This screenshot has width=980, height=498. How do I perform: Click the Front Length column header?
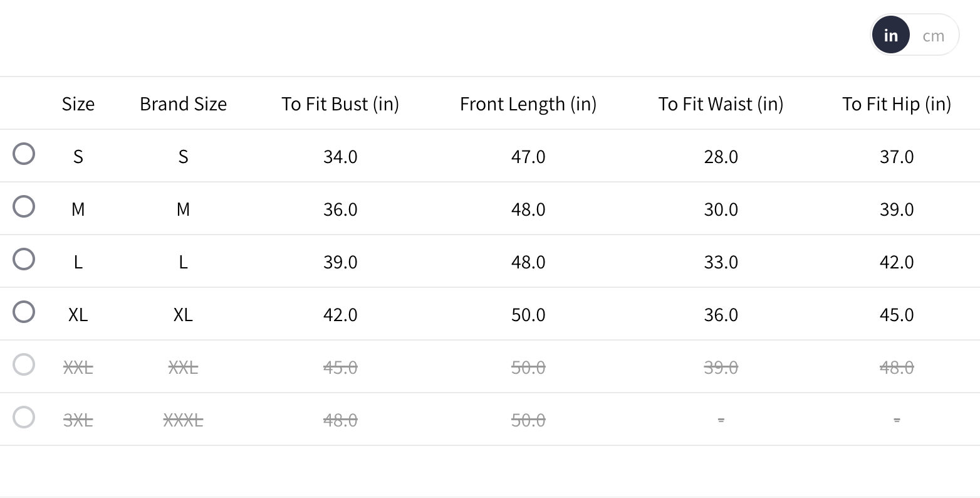(x=528, y=103)
